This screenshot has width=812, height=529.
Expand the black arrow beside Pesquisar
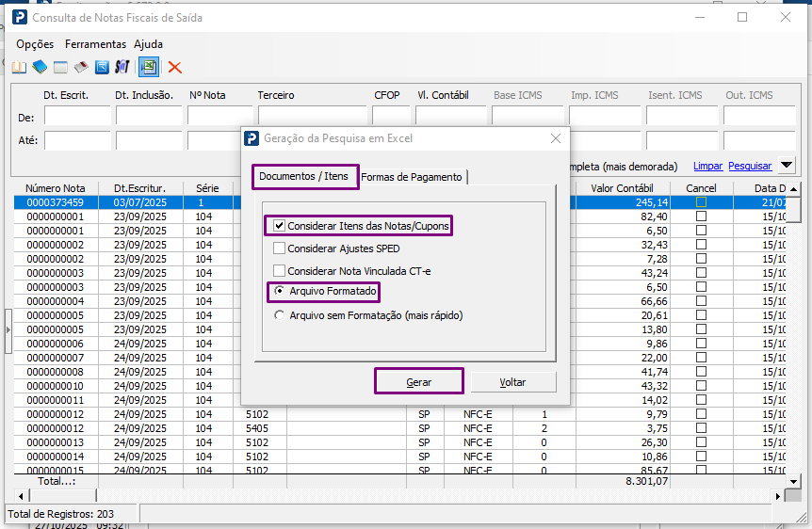(787, 166)
